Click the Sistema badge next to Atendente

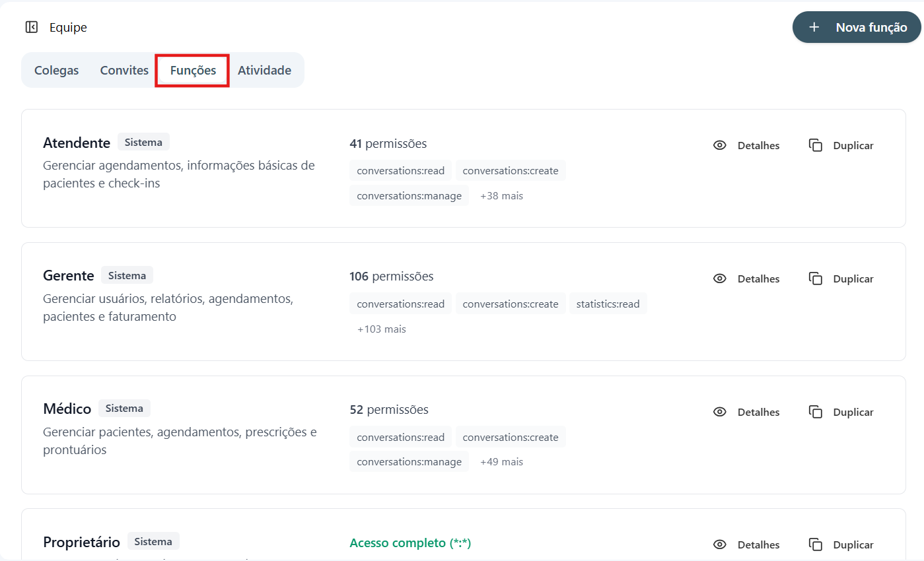144,142
